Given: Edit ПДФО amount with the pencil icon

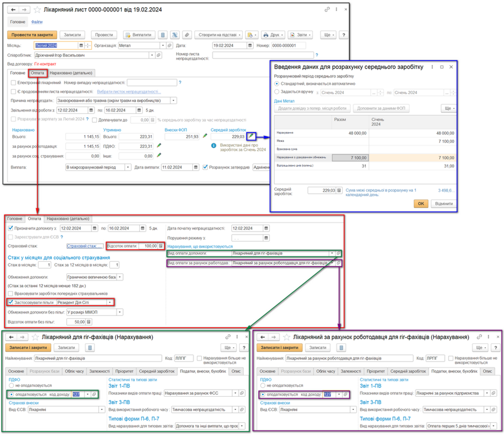Looking at the screenshot, I should pyautogui.click(x=159, y=146).
